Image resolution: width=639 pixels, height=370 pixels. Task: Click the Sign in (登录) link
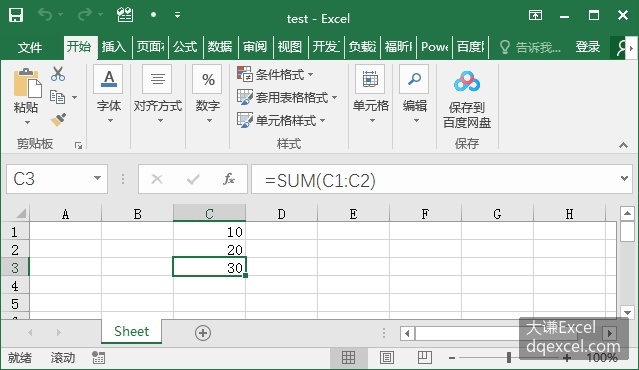pos(588,47)
